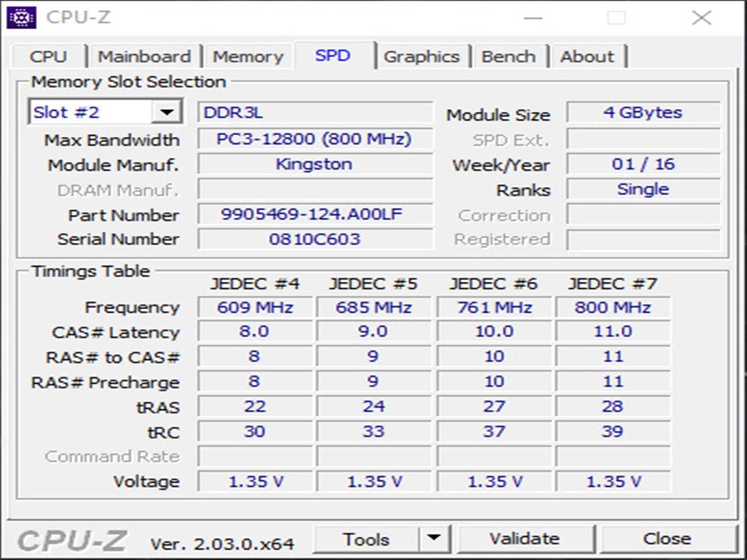This screenshot has width=747, height=560.
Task: Click tRAS value 22
Action: click(x=255, y=406)
